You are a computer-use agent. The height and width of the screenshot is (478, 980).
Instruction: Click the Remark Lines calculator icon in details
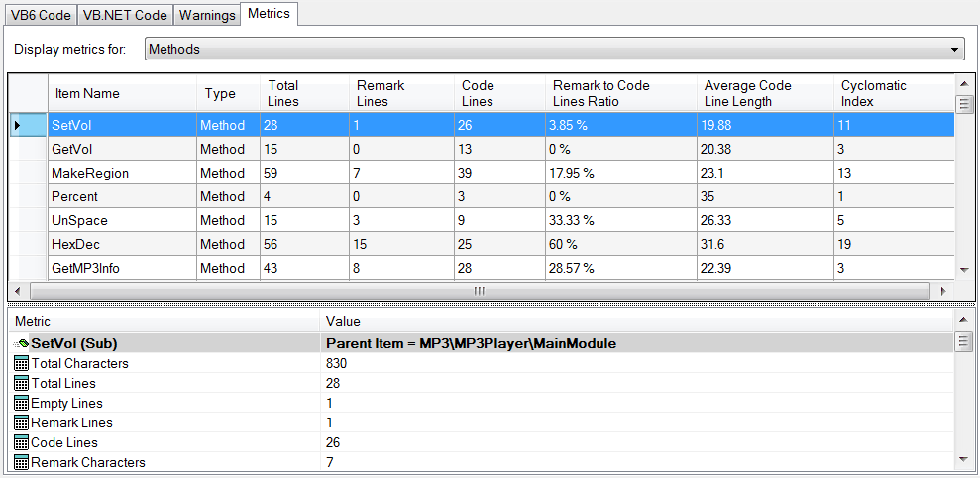tap(21, 422)
